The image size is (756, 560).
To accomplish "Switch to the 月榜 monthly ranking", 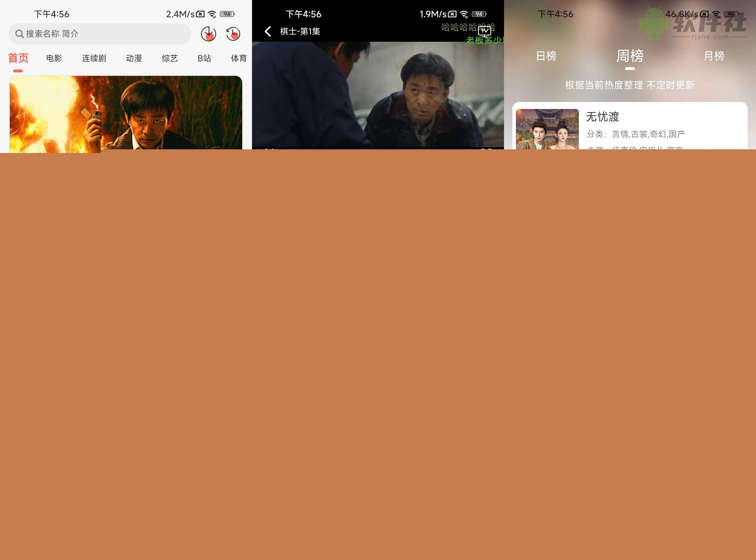I will click(x=714, y=56).
